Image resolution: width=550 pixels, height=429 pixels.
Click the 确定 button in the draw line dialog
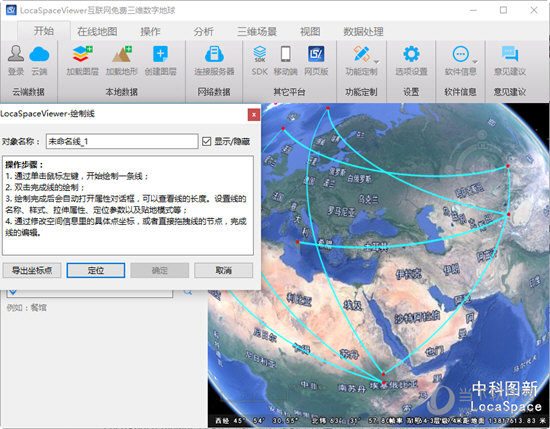coord(160,270)
